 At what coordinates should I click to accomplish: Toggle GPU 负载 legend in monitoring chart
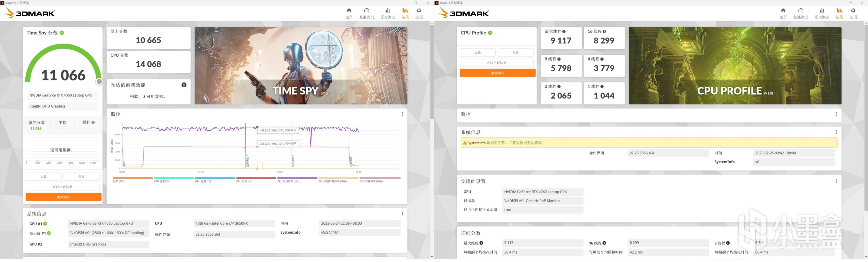pyautogui.click(x=244, y=181)
